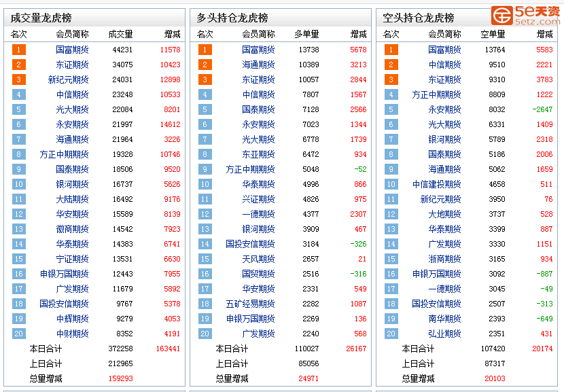Open the 中信建投期货 member link
Image resolution: width=564 pixels, height=392 pixels.
(437, 184)
